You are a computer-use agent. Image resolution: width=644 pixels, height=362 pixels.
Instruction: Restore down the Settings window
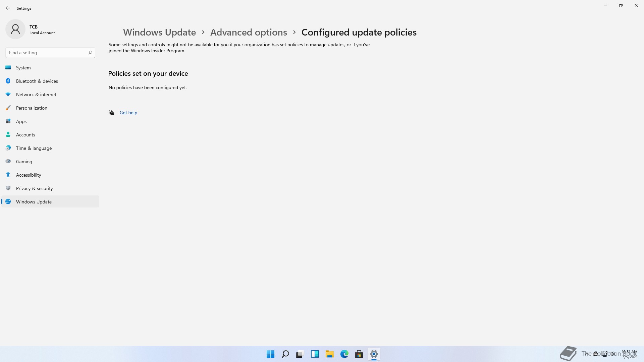coord(621,5)
